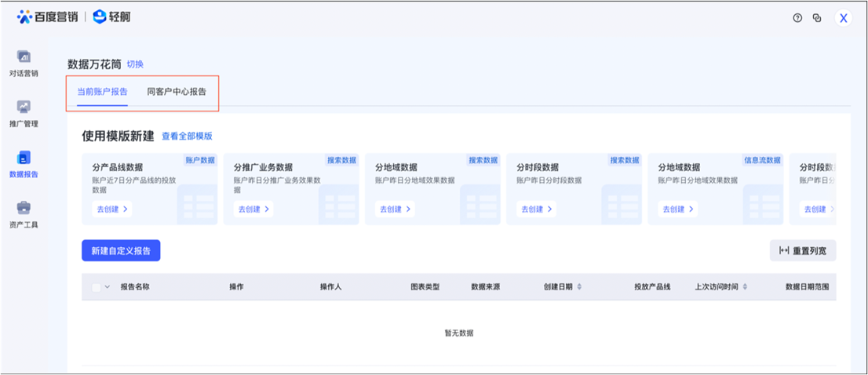The image size is (868, 375).
Task: Click the 百度营销 logo
Action: 47,16
